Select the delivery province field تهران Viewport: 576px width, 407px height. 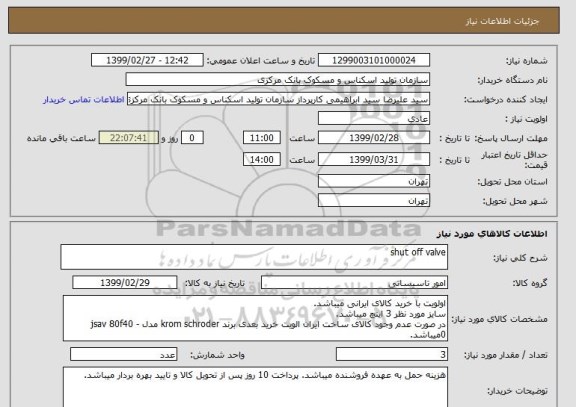(374, 181)
